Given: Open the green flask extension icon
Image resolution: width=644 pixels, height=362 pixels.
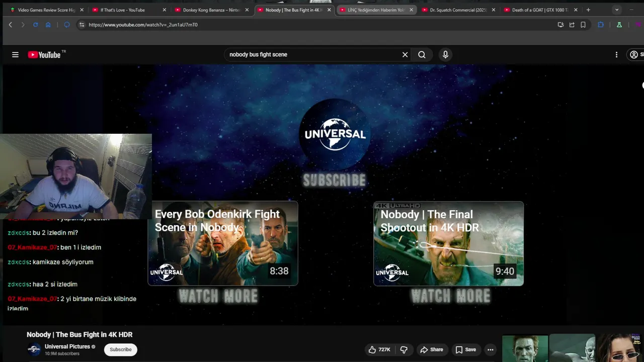Looking at the screenshot, I should pos(619,25).
